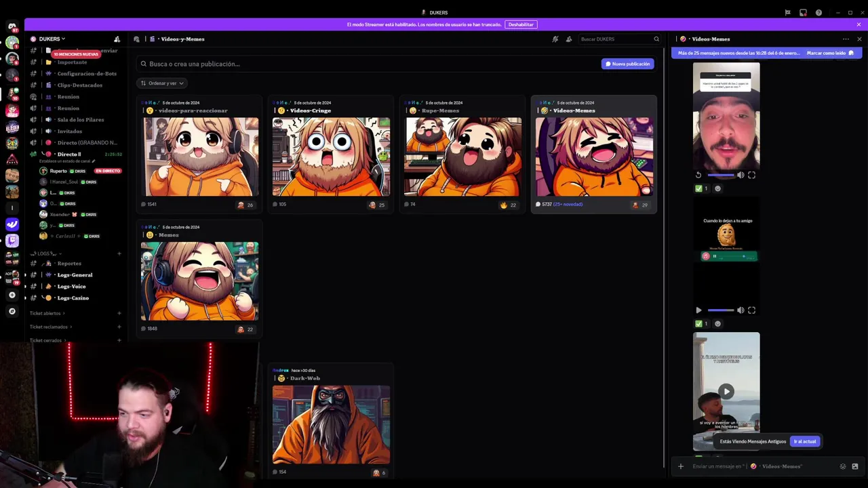Select Ruperto user in voice channel
Viewport: 868px width, 488px height.
(80, 171)
